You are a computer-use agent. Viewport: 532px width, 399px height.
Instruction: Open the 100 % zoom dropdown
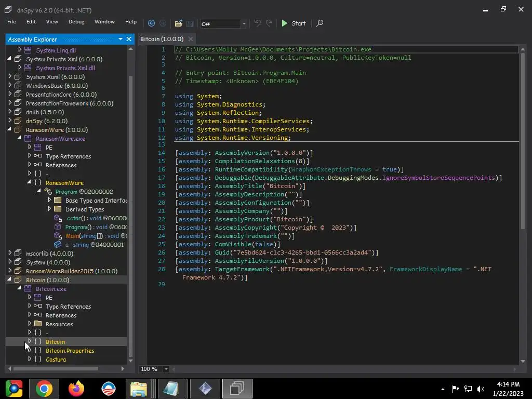click(x=166, y=369)
